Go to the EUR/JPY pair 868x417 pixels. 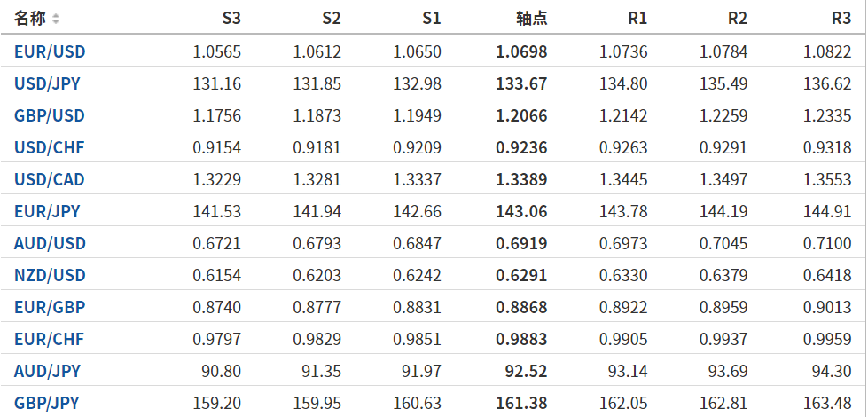click(x=47, y=212)
